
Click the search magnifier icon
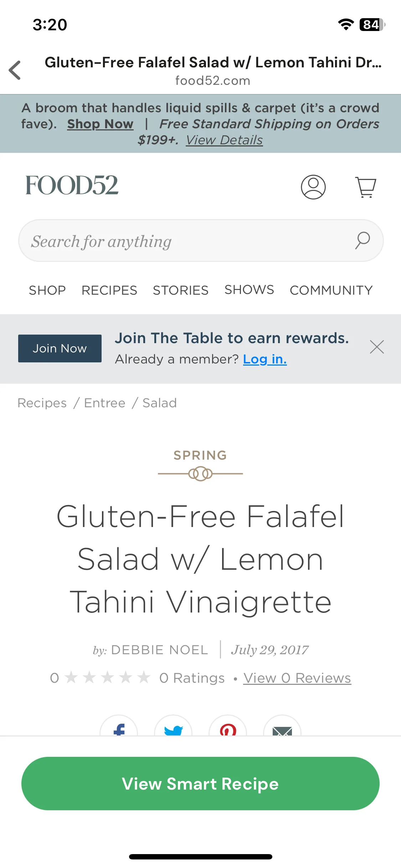point(363,241)
